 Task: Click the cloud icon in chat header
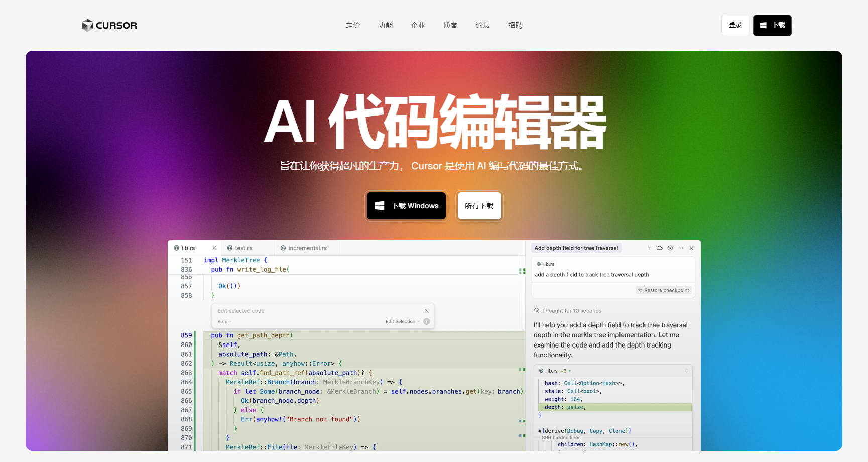point(660,248)
